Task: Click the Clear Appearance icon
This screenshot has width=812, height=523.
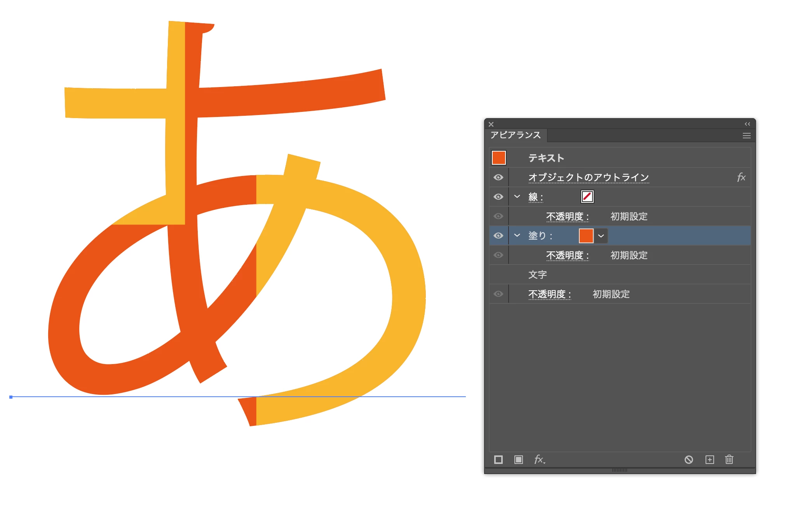Action: point(688,460)
